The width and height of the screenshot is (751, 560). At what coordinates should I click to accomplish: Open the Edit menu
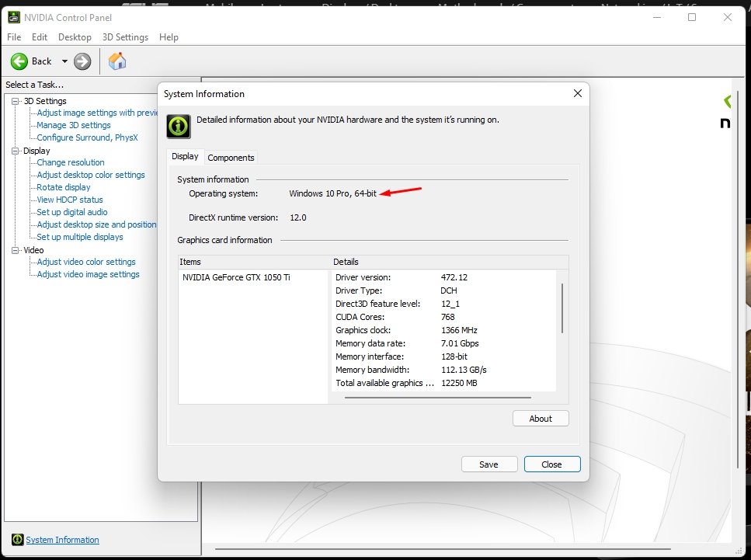(40, 37)
